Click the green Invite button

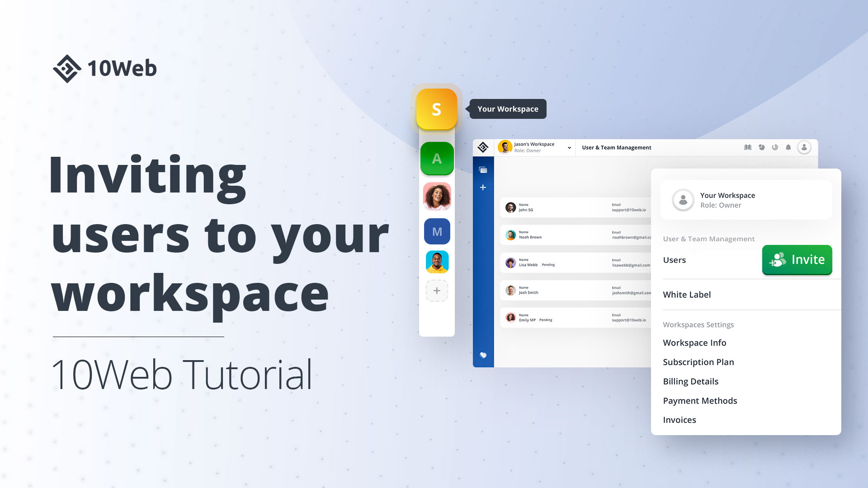[797, 259]
